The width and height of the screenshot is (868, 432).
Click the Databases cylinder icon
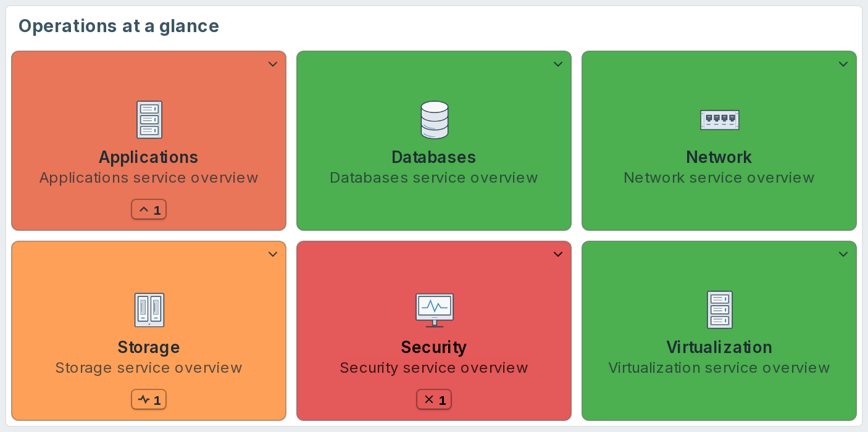[434, 120]
